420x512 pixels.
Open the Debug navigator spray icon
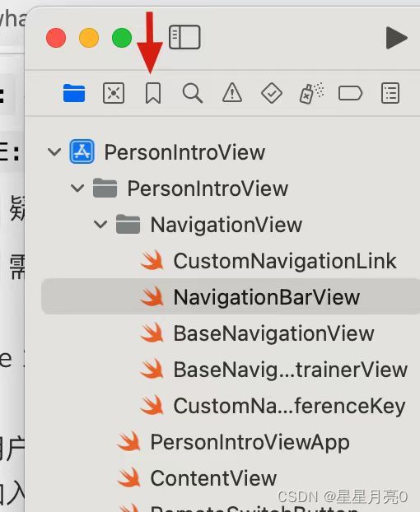[x=311, y=93]
